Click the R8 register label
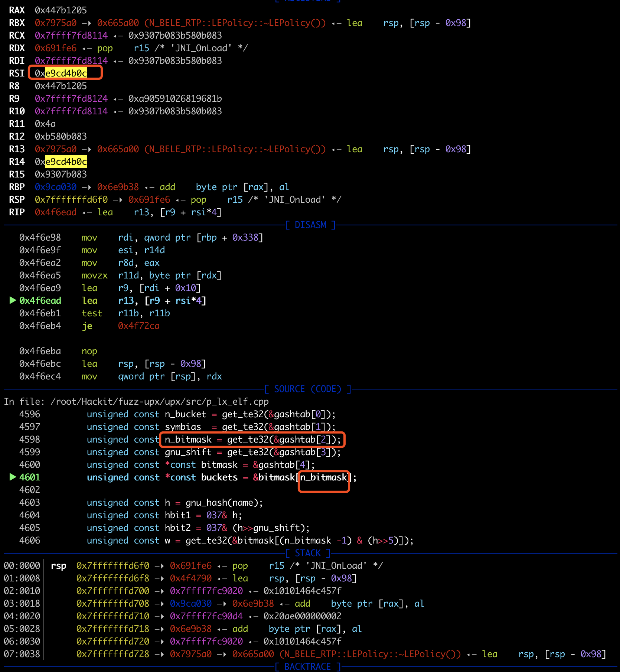Image resolution: width=620 pixels, height=672 pixels. click(14, 86)
